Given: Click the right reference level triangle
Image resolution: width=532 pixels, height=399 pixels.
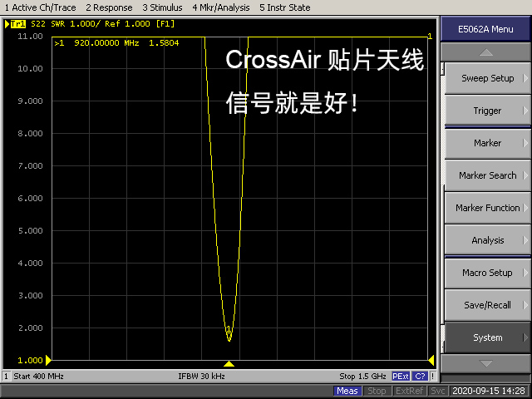Looking at the screenshot, I should pyautogui.click(x=431, y=360).
